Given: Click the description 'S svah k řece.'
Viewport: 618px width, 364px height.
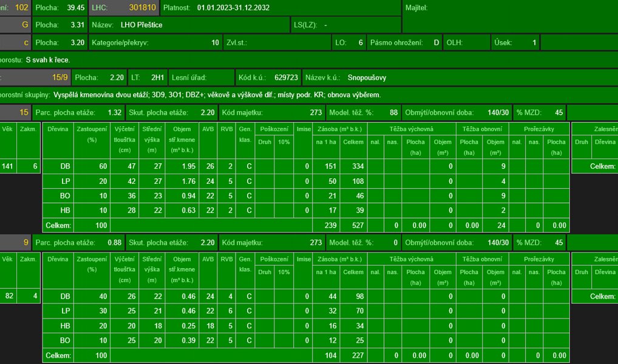Looking at the screenshot, I should pyautogui.click(x=48, y=60).
